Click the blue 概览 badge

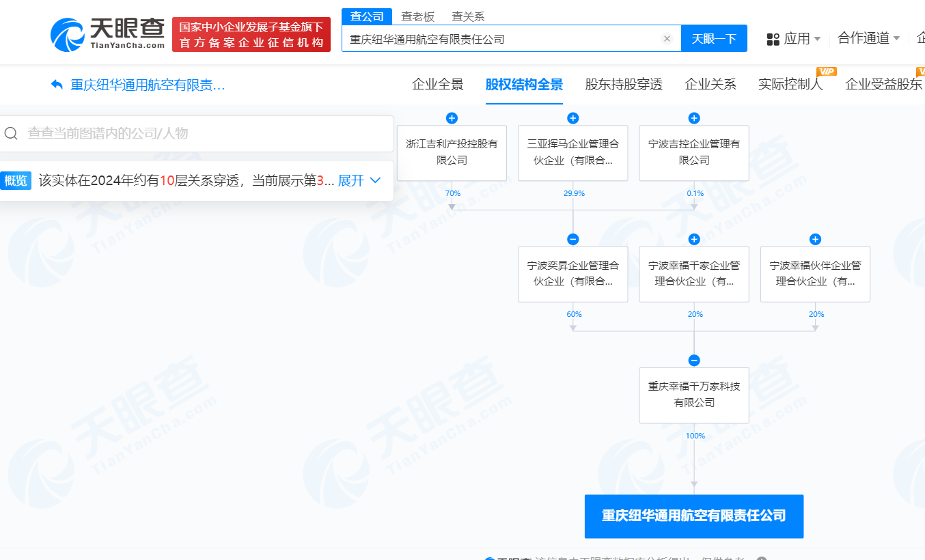click(16, 180)
